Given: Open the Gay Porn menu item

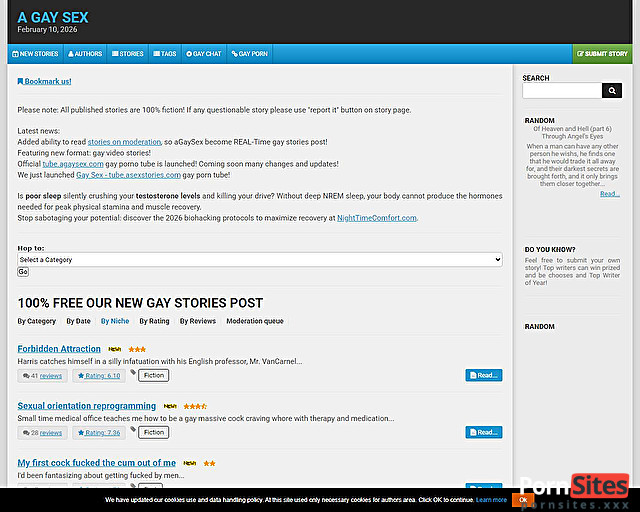Looking at the screenshot, I should 249,54.
